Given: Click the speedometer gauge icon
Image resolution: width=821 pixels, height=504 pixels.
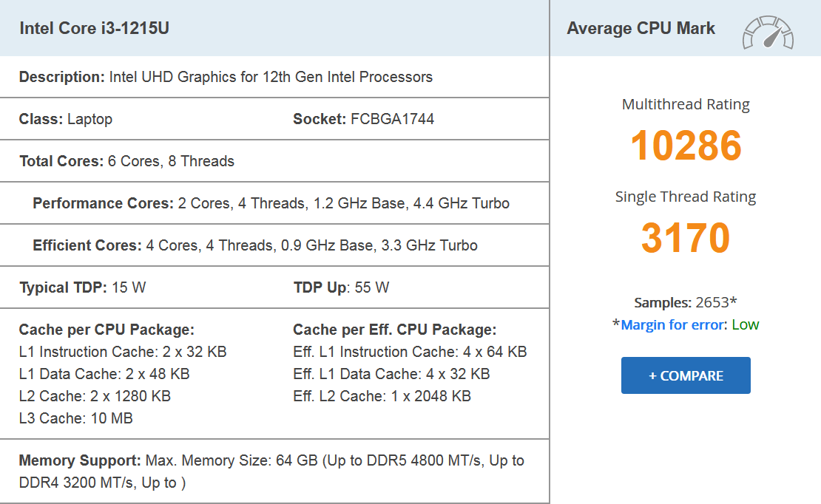Looking at the screenshot, I should coord(768,33).
